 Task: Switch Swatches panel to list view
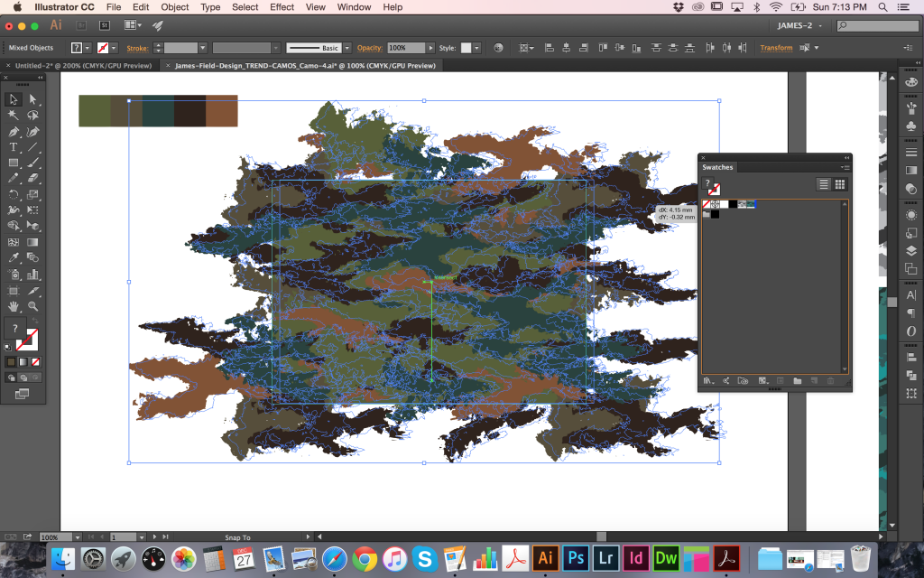[823, 184]
